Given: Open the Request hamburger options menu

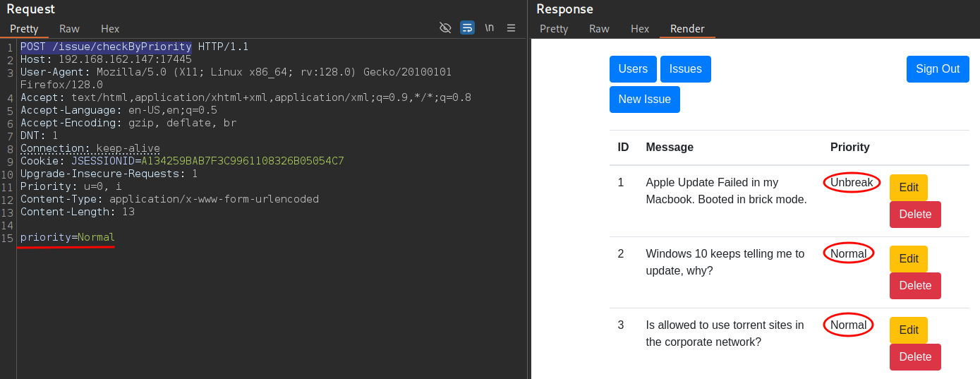Looking at the screenshot, I should 511,28.
